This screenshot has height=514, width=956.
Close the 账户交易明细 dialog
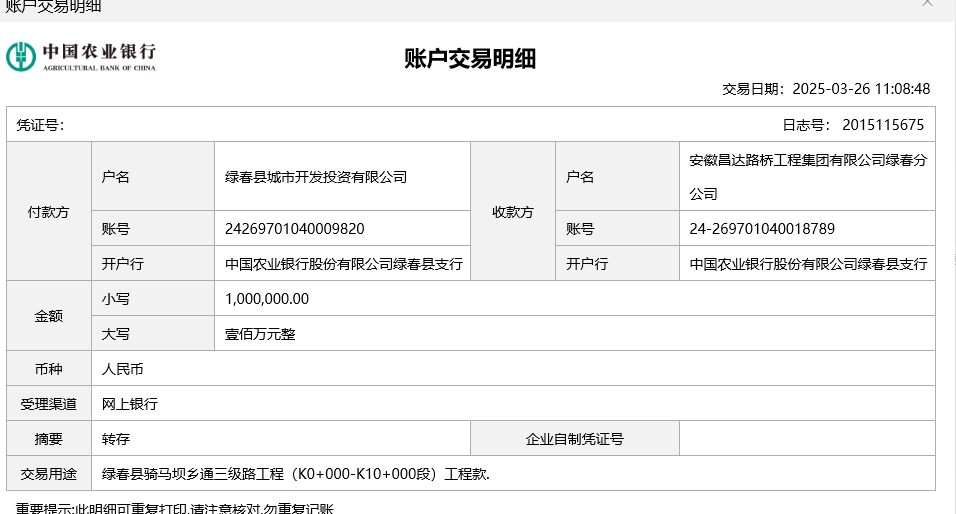[927, 4]
